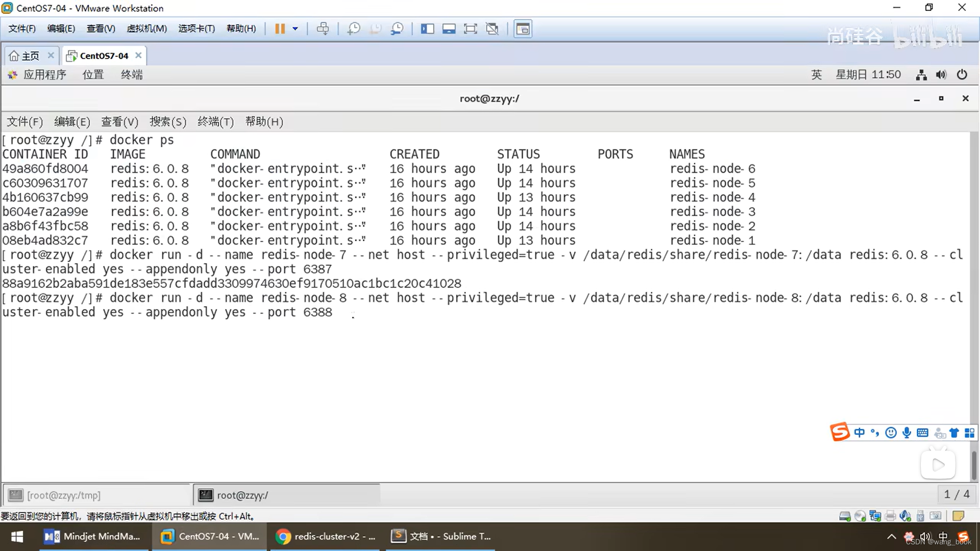Open Sublime Text from Windows taskbar
The height and width of the screenshot is (551, 980).
[442, 536]
